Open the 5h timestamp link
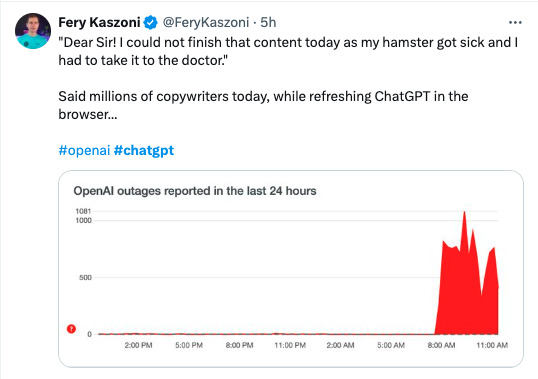This screenshot has height=379, width=538. (268, 23)
